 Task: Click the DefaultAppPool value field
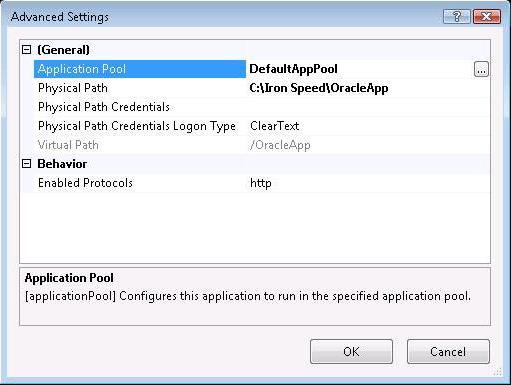click(x=360, y=69)
